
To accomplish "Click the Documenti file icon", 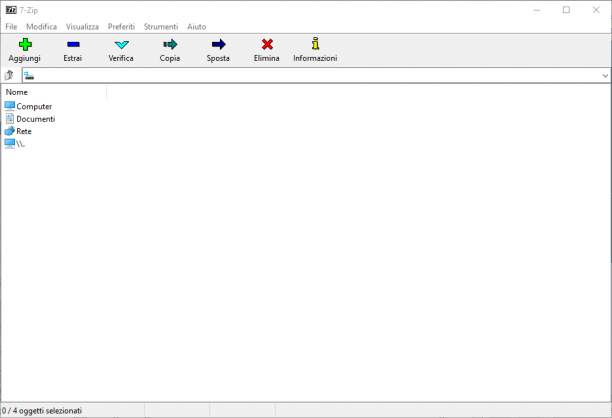I will 10,119.
